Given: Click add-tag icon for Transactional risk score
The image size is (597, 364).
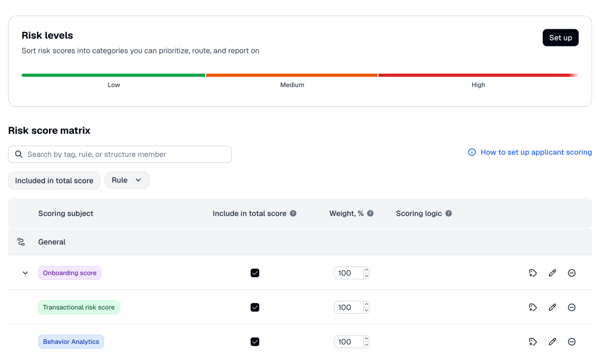Looking at the screenshot, I should [x=532, y=307].
